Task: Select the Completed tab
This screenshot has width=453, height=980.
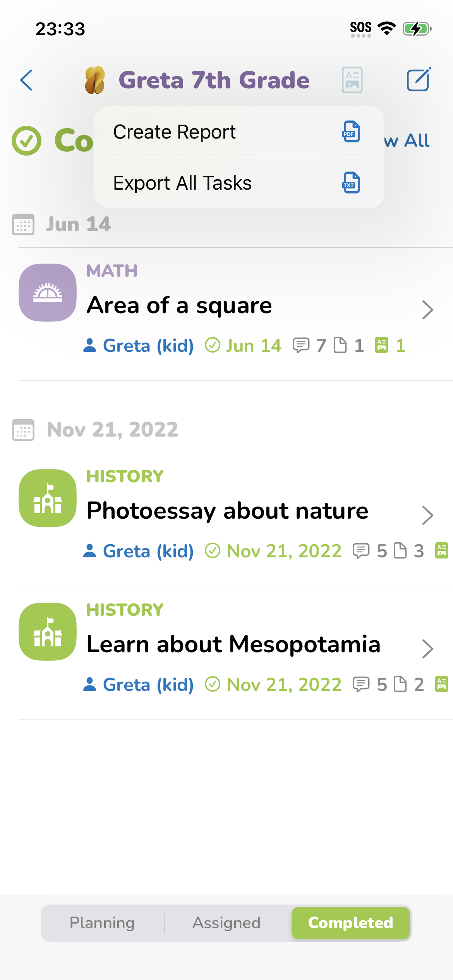Action: 350,923
